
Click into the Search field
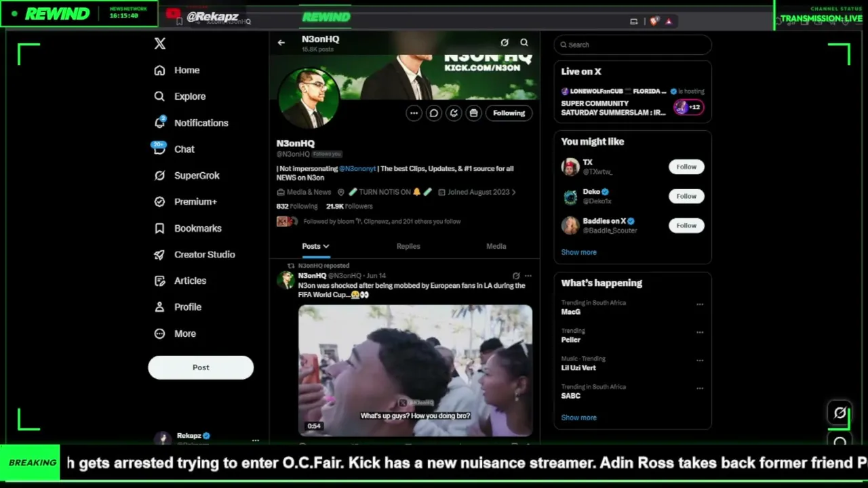point(633,45)
